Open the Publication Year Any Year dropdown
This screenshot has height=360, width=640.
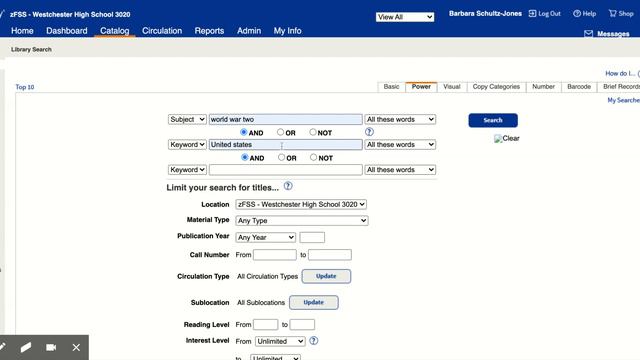click(265, 237)
